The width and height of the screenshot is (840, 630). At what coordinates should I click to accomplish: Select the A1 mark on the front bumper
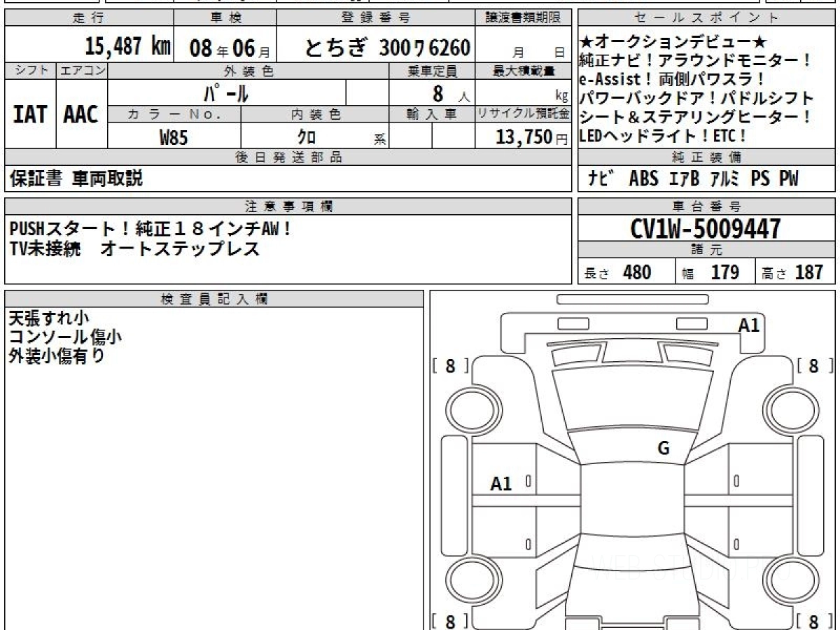coord(748,325)
